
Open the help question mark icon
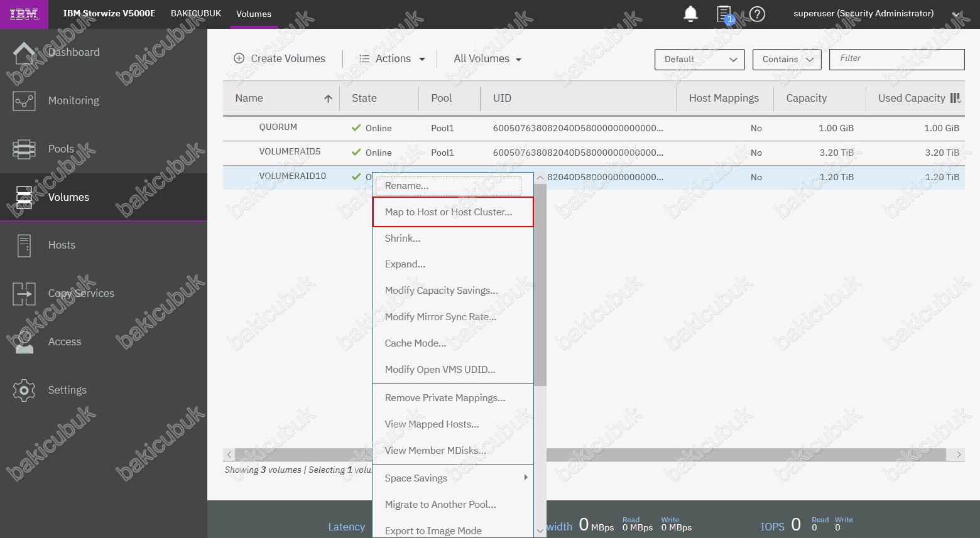[x=758, y=14]
